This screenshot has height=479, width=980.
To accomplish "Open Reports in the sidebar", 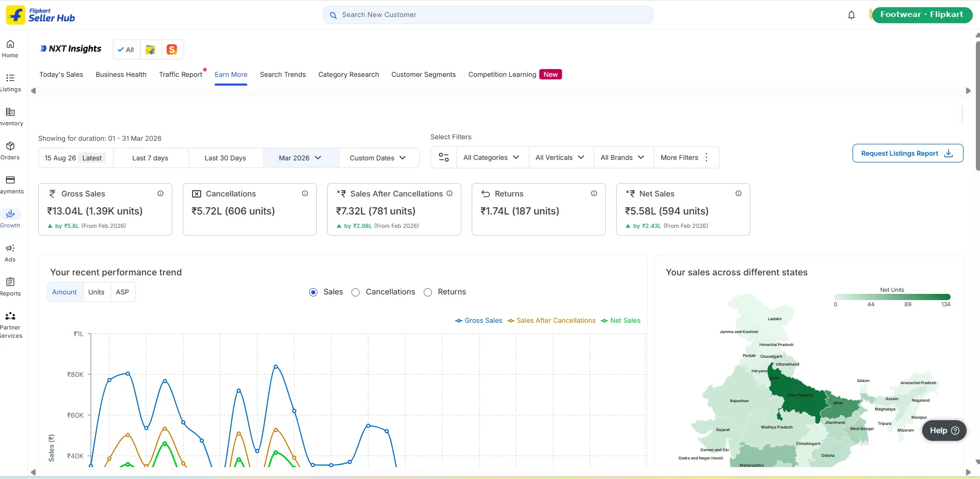I will [10, 287].
